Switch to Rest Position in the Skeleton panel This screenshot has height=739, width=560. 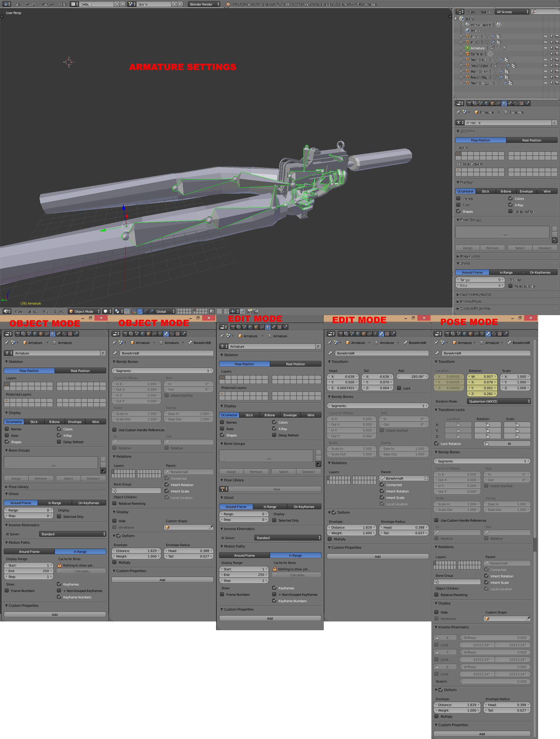click(532, 140)
